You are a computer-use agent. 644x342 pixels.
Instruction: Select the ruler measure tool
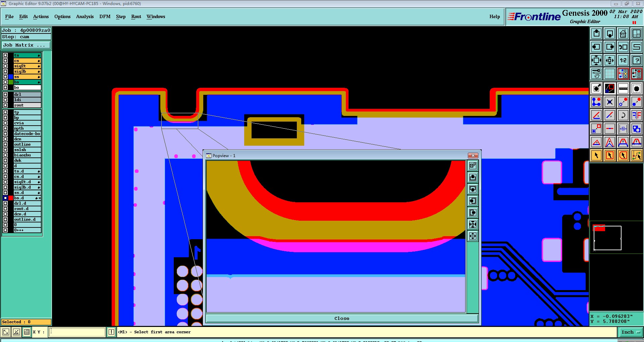[623, 88]
